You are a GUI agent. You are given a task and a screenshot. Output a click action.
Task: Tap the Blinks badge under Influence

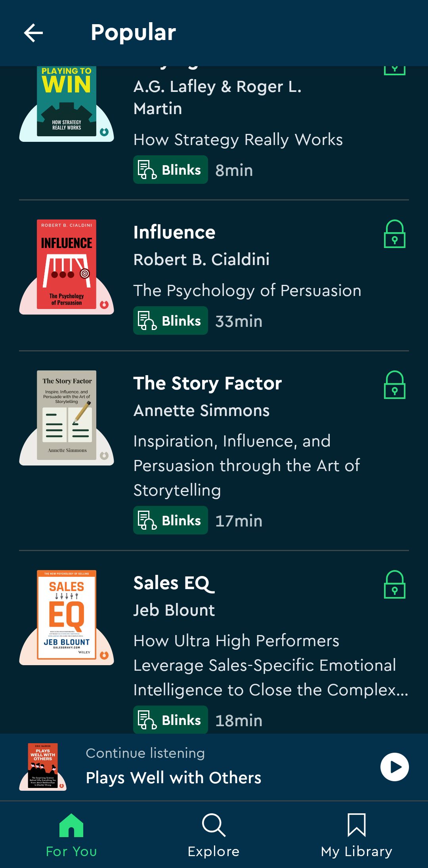170,320
